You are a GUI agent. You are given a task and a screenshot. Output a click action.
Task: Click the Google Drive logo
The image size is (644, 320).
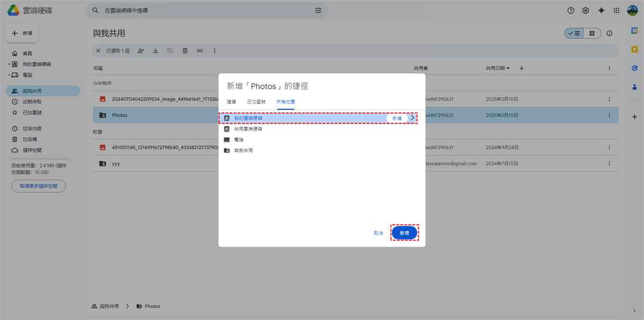click(13, 10)
